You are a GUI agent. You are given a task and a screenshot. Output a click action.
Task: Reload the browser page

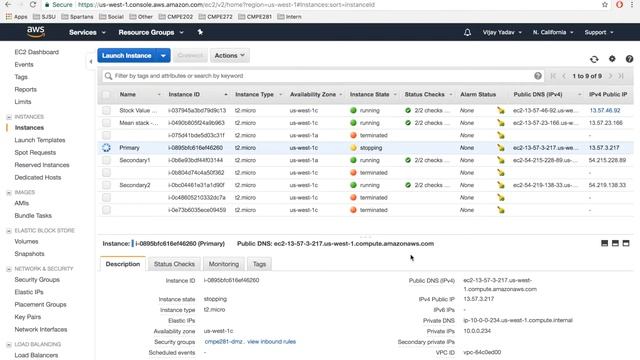[33, 4]
